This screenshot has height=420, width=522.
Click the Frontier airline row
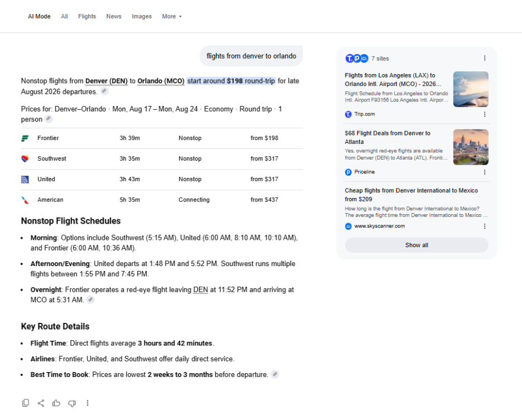coord(162,138)
